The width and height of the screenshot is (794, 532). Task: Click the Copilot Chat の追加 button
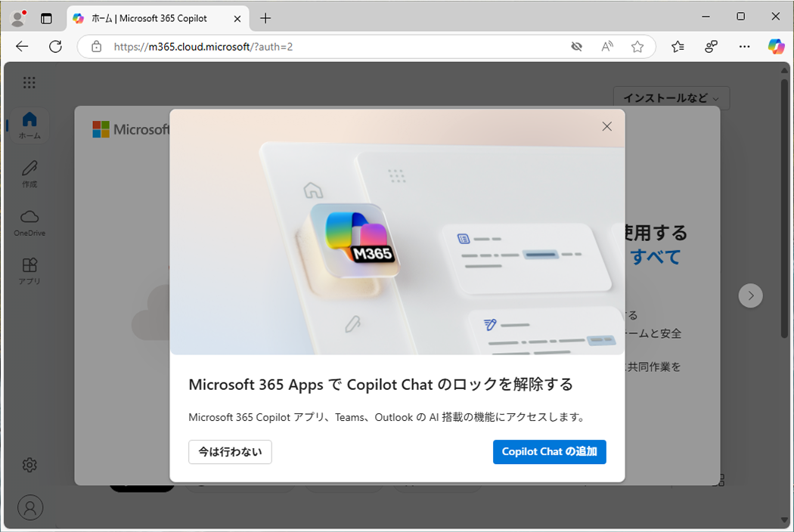point(550,451)
